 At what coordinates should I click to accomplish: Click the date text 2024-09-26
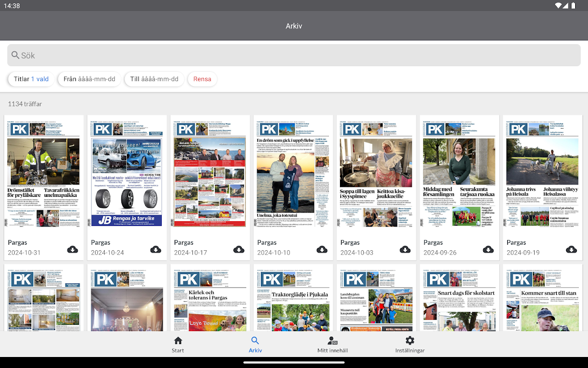coord(440,253)
